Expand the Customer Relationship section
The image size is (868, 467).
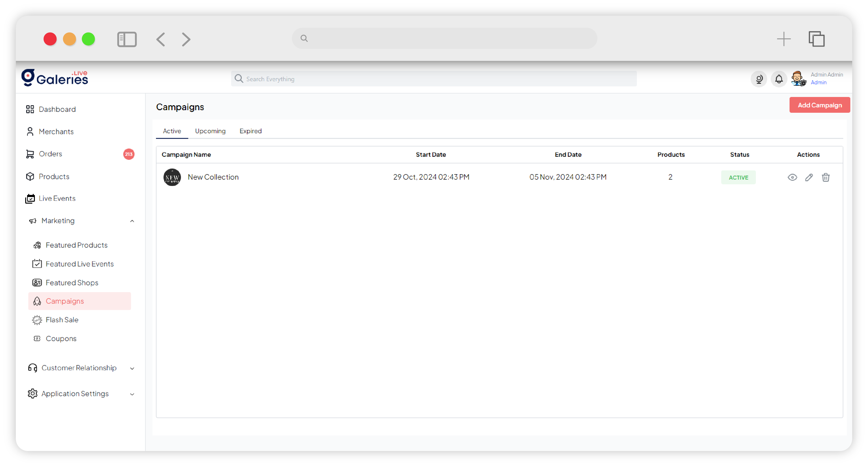pyautogui.click(x=132, y=368)
